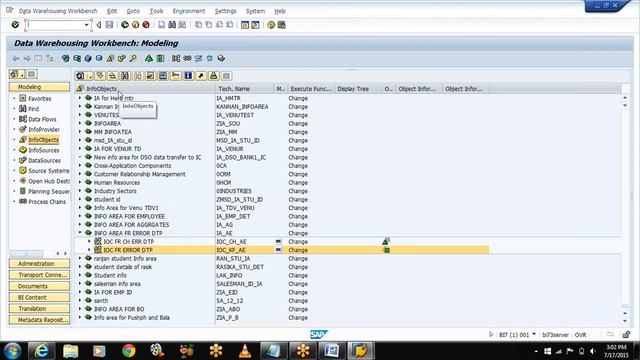
Task: Click the pin icon in the tree toolbar
Action: 201,76
